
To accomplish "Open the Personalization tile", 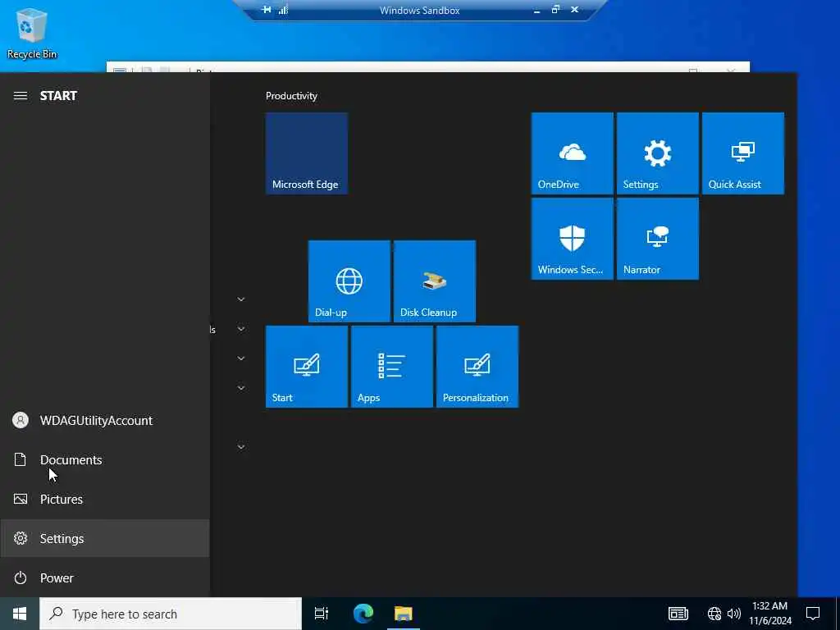I will click(477, 367).
